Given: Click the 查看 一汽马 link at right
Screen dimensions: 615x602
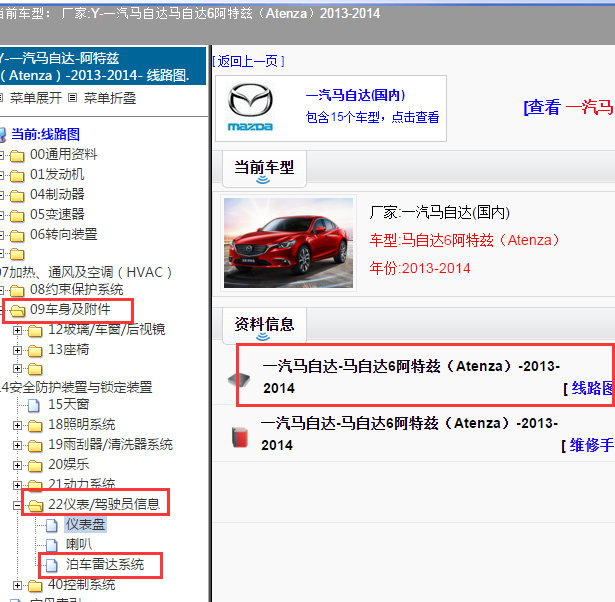Looking at the screenshot, I should 568,107.
